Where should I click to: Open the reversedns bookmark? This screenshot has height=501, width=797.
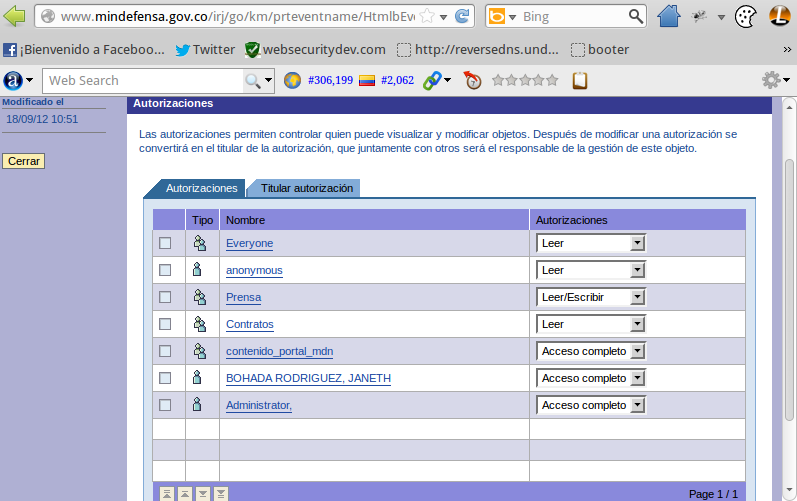(478, 50)
